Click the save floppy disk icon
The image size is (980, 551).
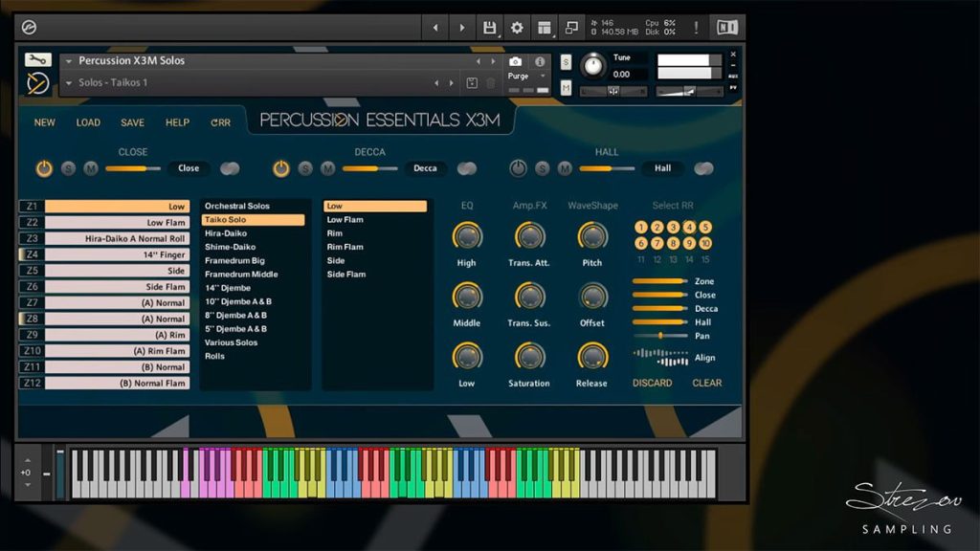point(489,28)
